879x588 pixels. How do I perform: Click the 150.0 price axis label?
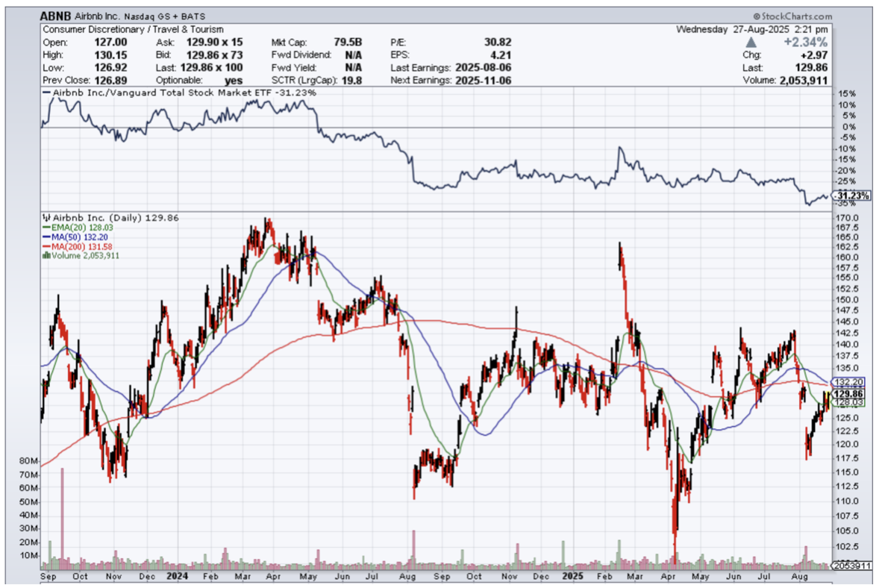click(846, 299)
